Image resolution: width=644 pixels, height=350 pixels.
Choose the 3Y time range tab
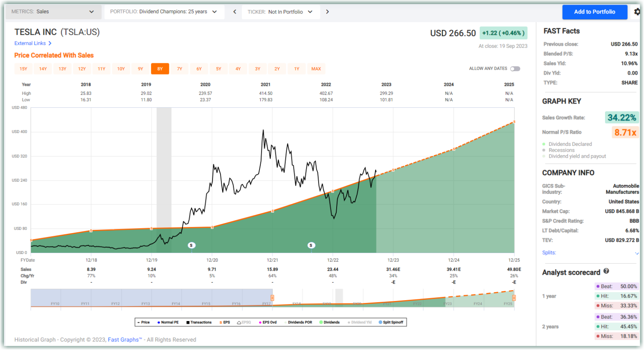pos(257,69)
